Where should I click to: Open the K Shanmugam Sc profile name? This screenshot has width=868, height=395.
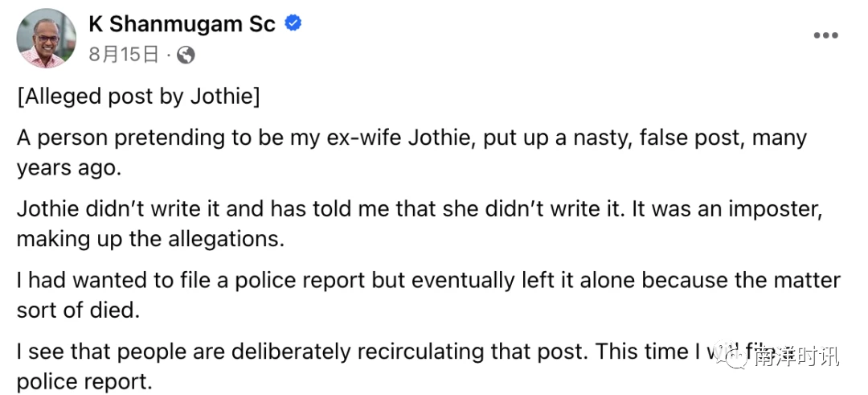pyautogui.click(x=182, y=24)
